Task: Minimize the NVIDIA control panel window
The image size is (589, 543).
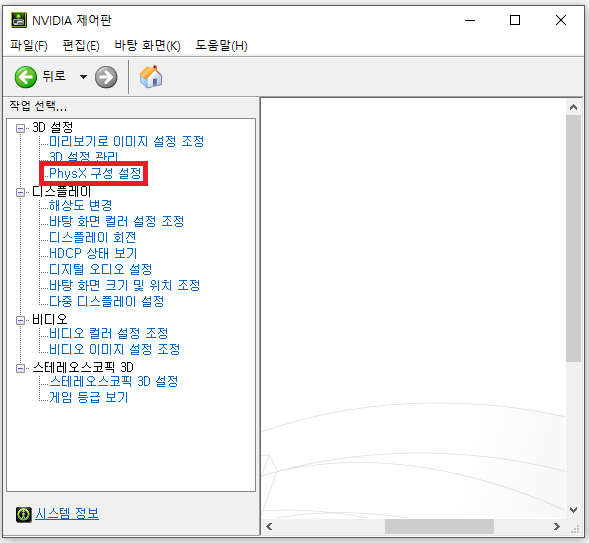Action: tap(470, 20)
